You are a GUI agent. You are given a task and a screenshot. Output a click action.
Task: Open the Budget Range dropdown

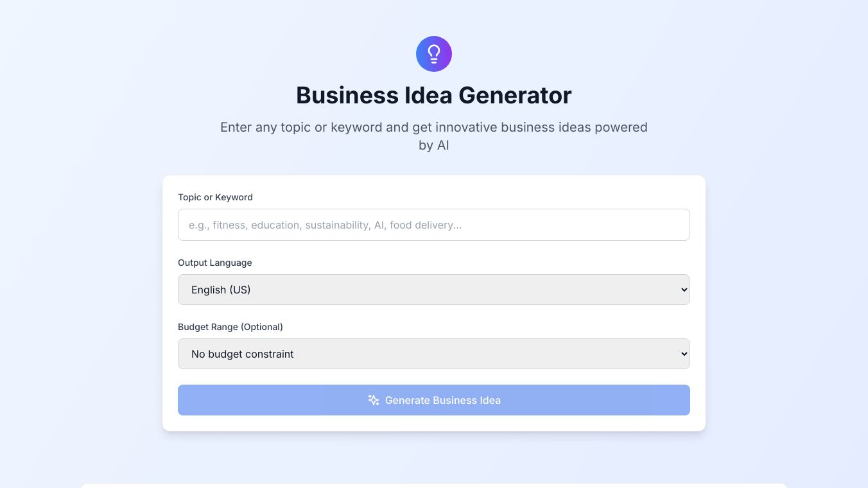tap(434, 354)
